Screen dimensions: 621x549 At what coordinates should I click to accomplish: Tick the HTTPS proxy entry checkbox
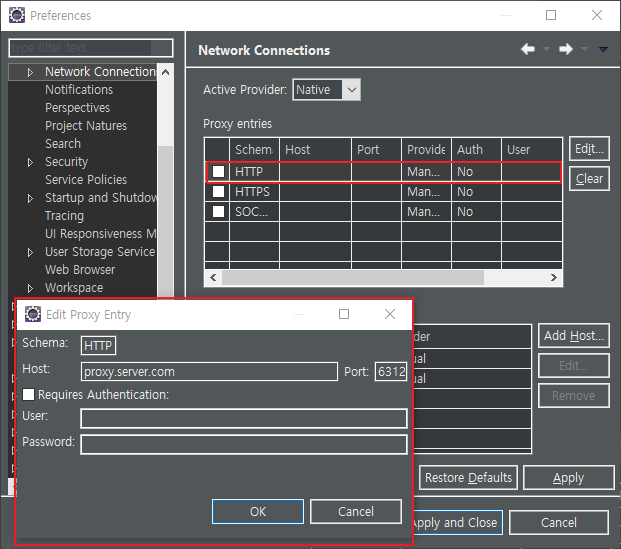click(218, 192)
